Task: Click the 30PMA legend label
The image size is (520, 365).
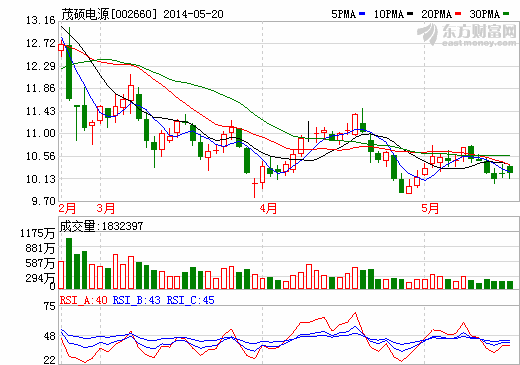Action: coord(484,14)
